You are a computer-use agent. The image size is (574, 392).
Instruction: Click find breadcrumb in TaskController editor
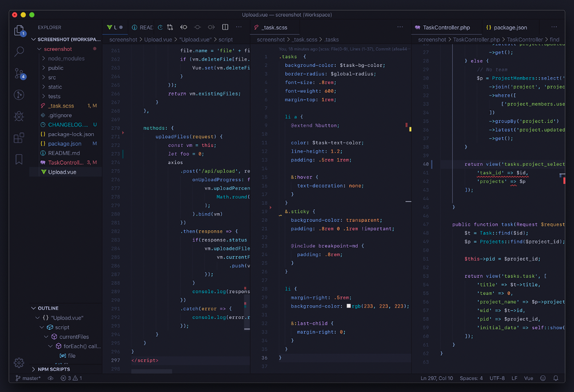(x=555, y=39)
